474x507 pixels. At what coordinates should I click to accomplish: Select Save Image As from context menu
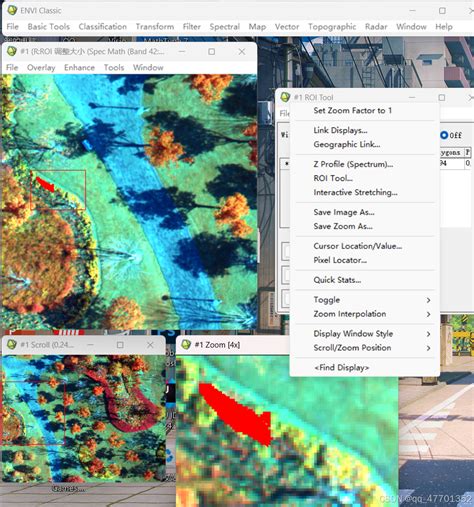pos(344,212)
